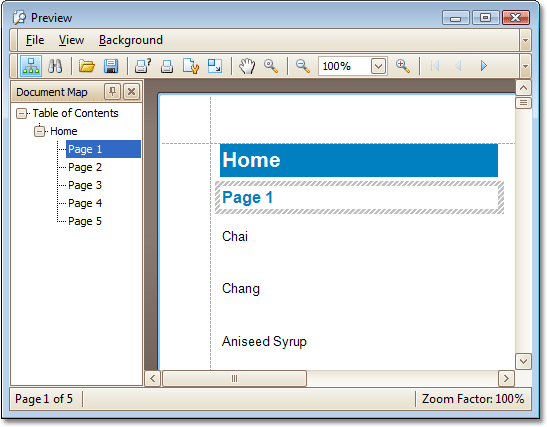Screen dimensions: 547x427
Task: Select Page 3 in Document Map
Action: coord(85,185)
